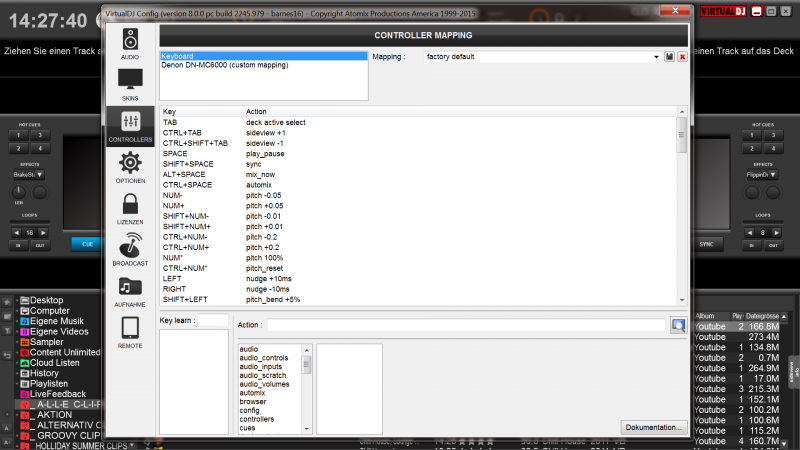Open the Aufnahme recording section

click(x=130, y=291)
